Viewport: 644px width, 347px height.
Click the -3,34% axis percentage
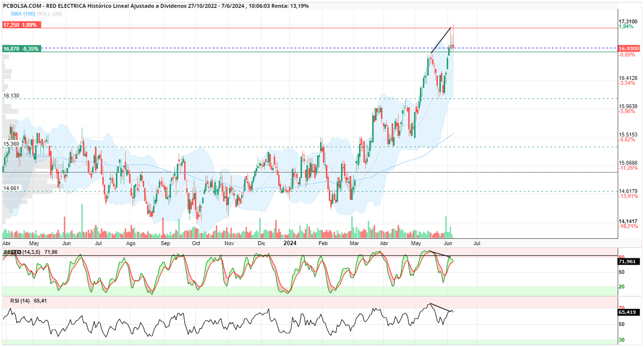(x=626, y=83)
